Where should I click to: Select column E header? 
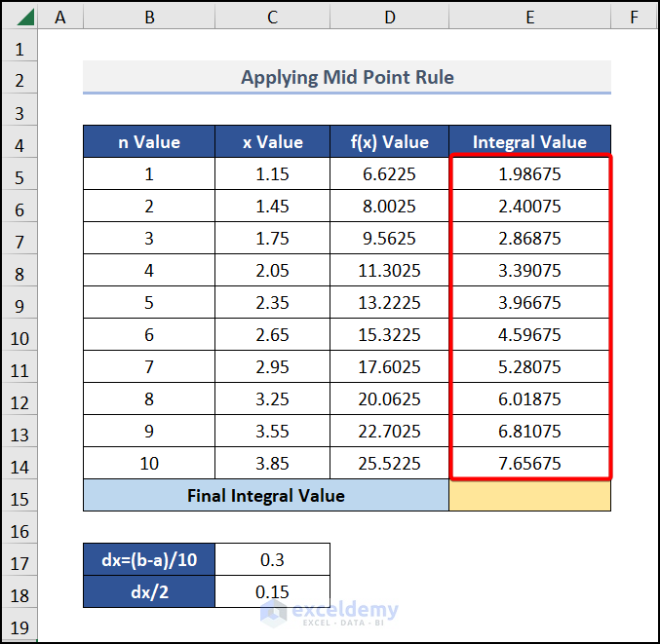click(x=529, y=18)
